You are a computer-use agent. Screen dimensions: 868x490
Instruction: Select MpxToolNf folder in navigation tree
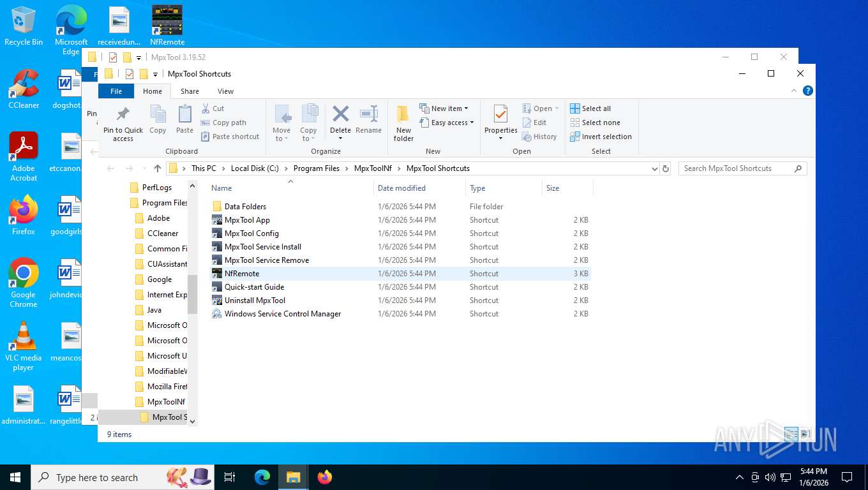(166, 402)
